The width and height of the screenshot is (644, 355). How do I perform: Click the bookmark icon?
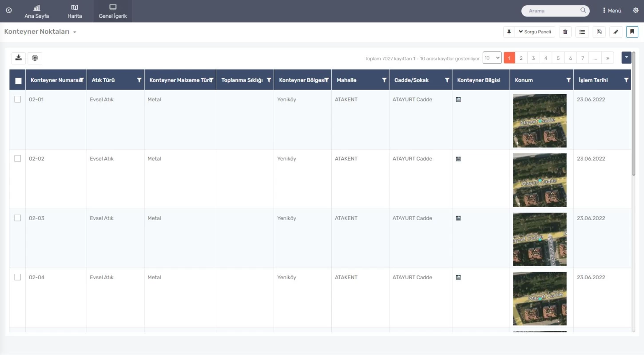click(x=632, y=32)
